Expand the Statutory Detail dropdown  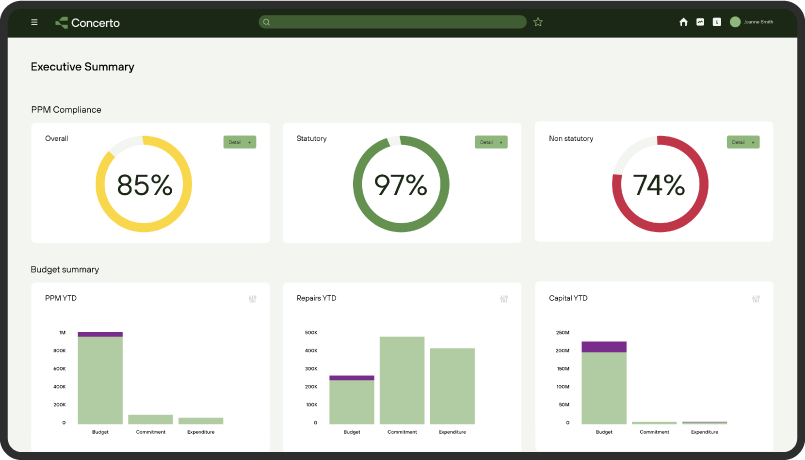click(491, 142)
